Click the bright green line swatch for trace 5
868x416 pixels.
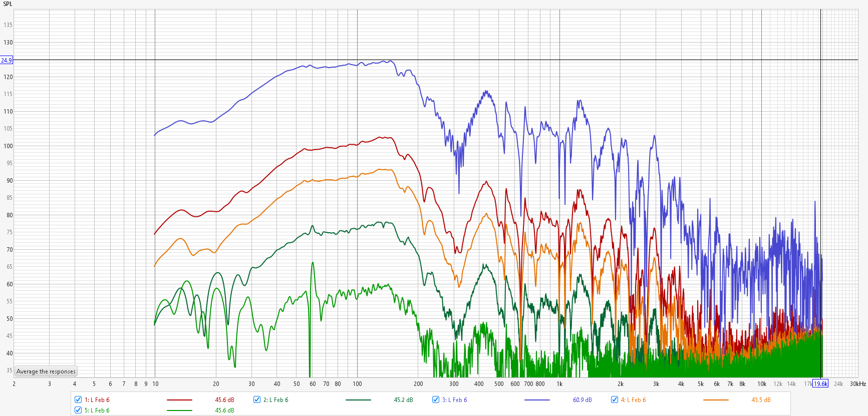pyautogui.click(x=179, y=410)
